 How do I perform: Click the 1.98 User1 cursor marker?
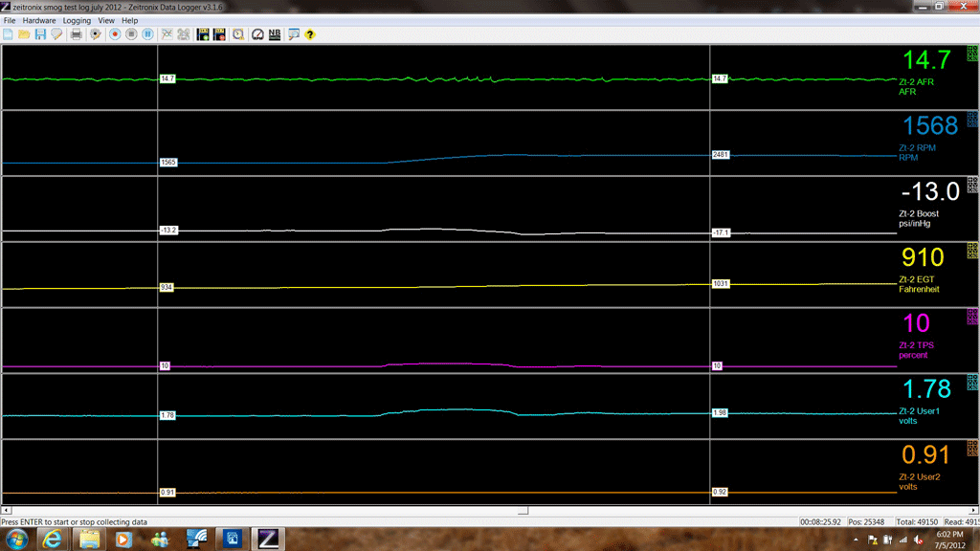(x=720, y=413)
